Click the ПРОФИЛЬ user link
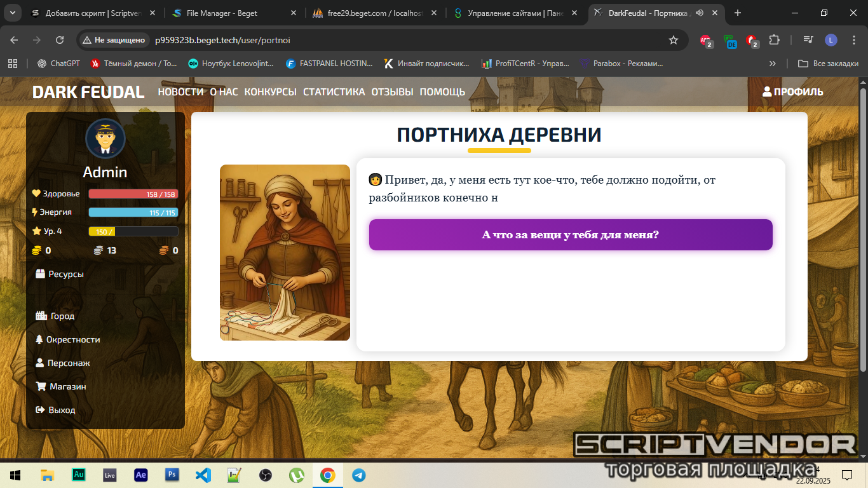Viewport: 868px width, 488px height. coord(792,91)
